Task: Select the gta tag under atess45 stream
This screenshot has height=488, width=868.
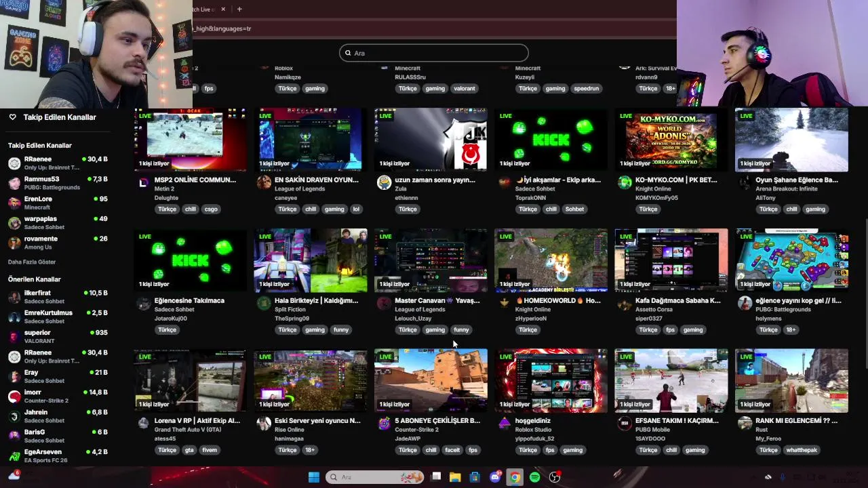Action: coord(189,449)
